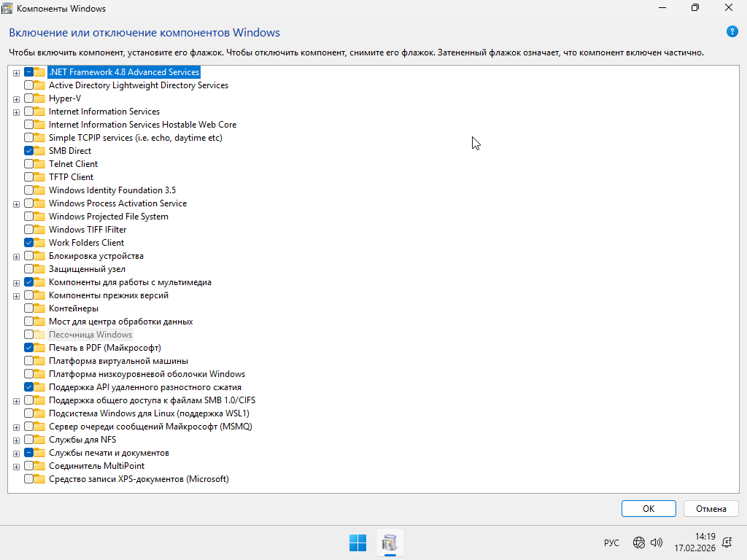Viewport: 747px width, 560px height.
Task: Expand the Службы для NFS node
Action: [x=16, y=440]
